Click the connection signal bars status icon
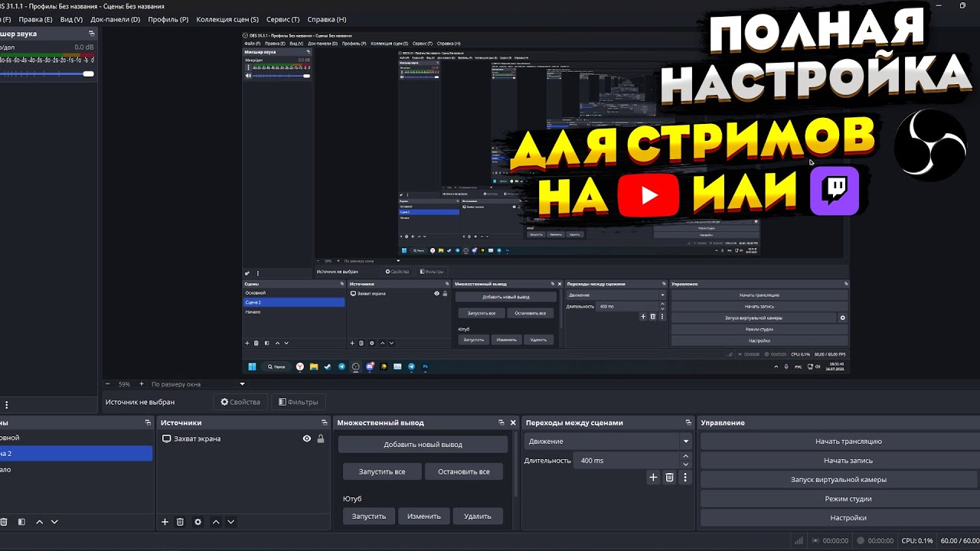Image resolution: width=980 pixels, height=551 pixels. (799, 541)
